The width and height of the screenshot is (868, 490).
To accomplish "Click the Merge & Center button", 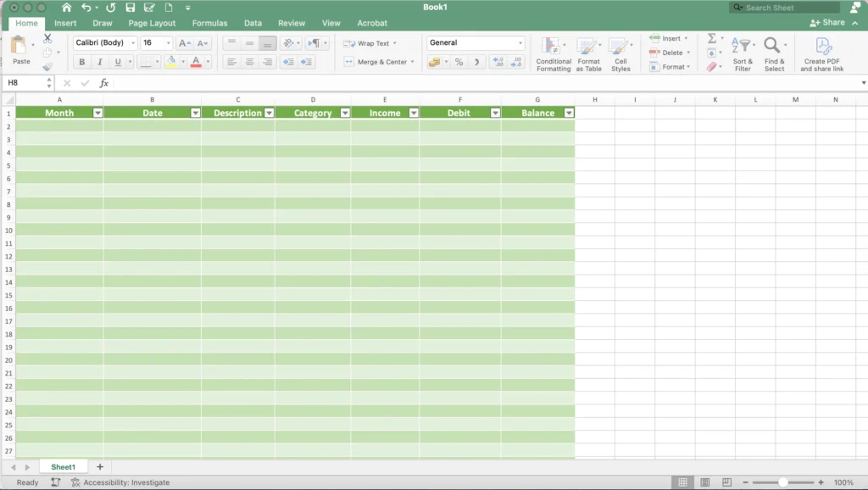I will (x=380, y=61).
